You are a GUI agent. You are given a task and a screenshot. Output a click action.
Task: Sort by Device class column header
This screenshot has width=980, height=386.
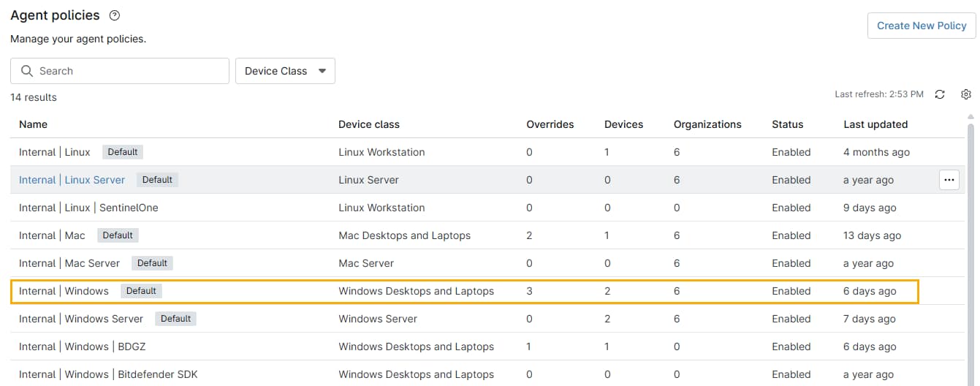[368, 124]
